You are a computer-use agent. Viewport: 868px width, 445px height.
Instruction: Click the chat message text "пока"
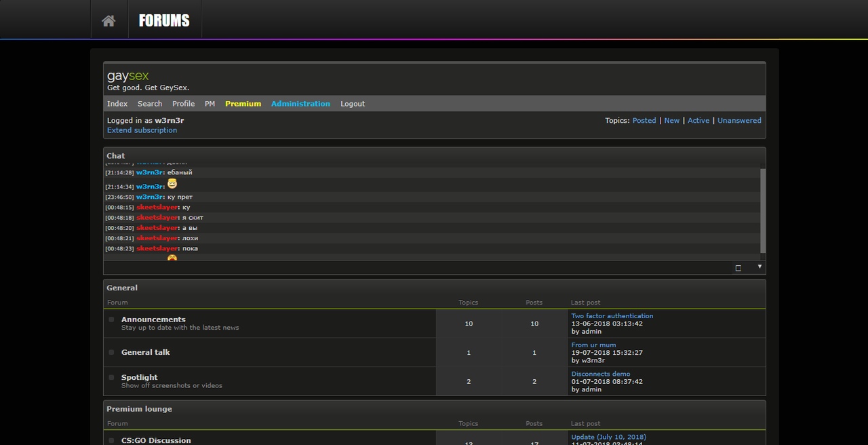(190, 248)
